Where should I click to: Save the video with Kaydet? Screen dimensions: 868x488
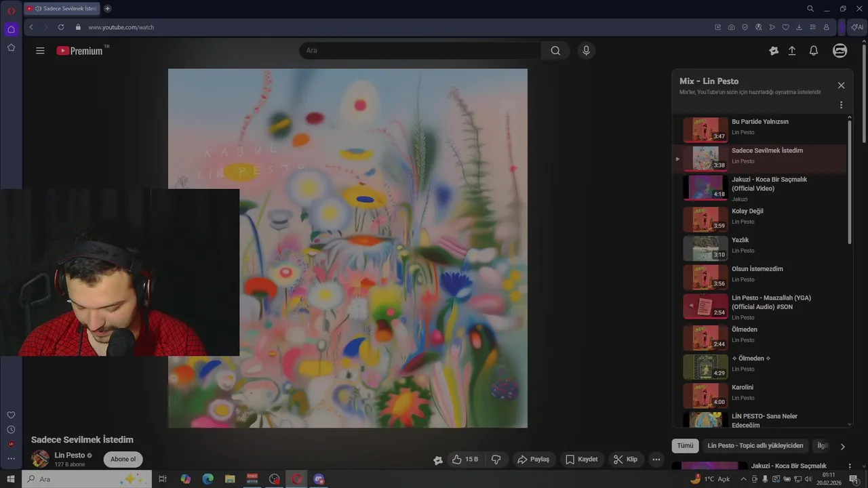(582, 460)
